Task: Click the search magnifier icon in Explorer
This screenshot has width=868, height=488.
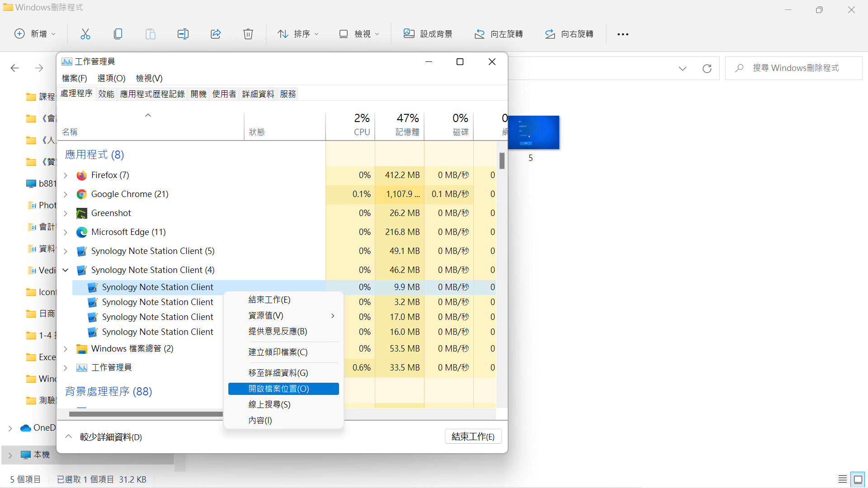Action: point(740,68)
